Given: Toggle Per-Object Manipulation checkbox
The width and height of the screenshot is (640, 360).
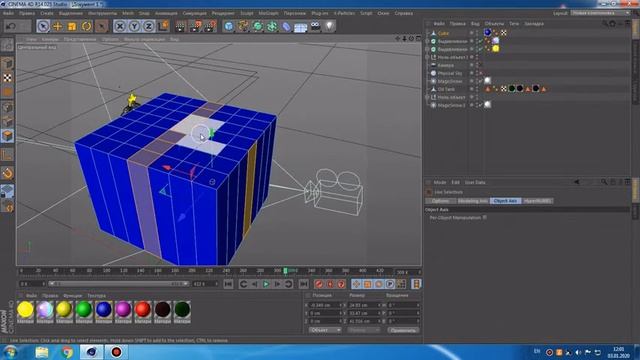Looking at the screenshot, I should [x=484, y=218].
